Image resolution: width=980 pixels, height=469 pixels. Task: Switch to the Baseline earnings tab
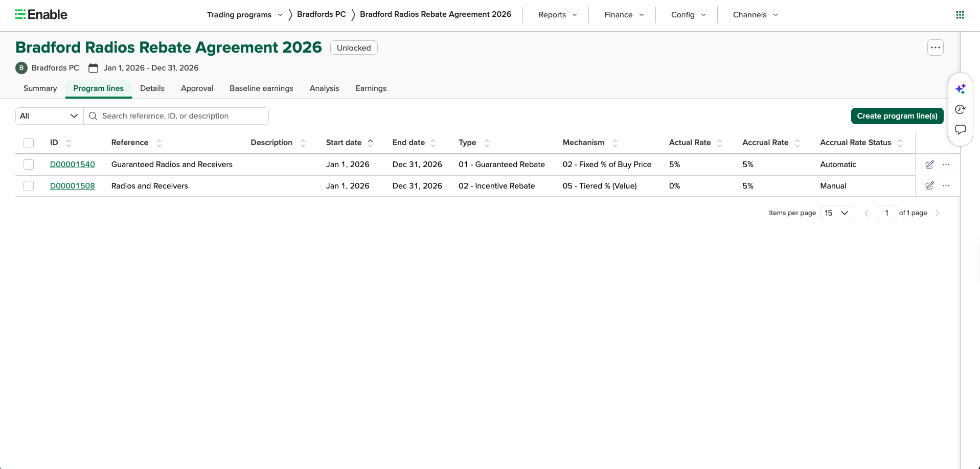pyautogui.click(x=261, y=88)
